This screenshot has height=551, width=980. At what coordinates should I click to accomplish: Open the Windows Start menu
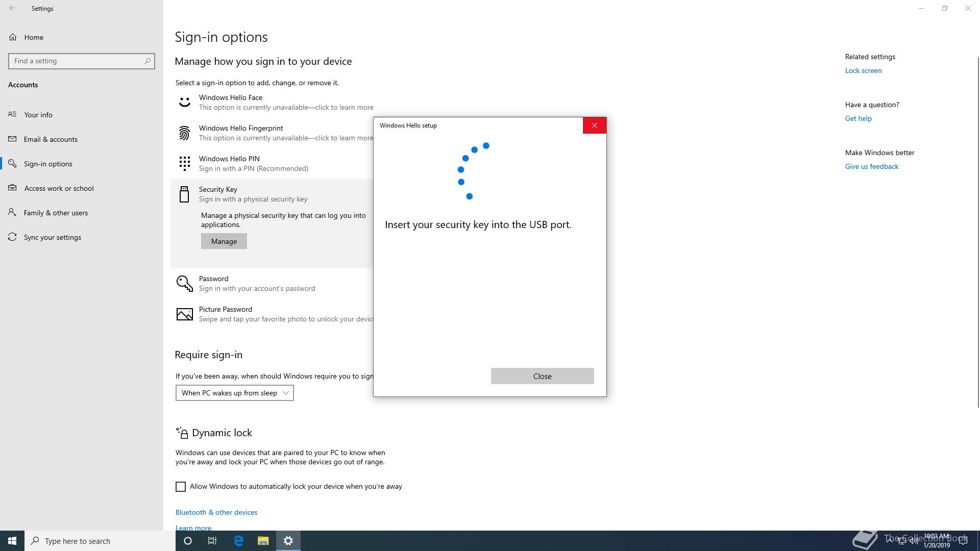point(12,541)
